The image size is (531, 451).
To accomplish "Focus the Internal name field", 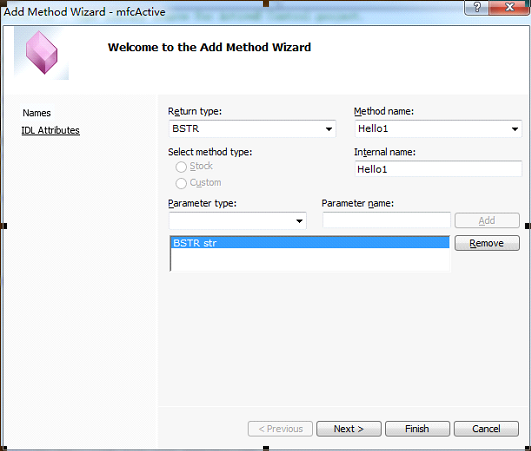I will [438, 169].
